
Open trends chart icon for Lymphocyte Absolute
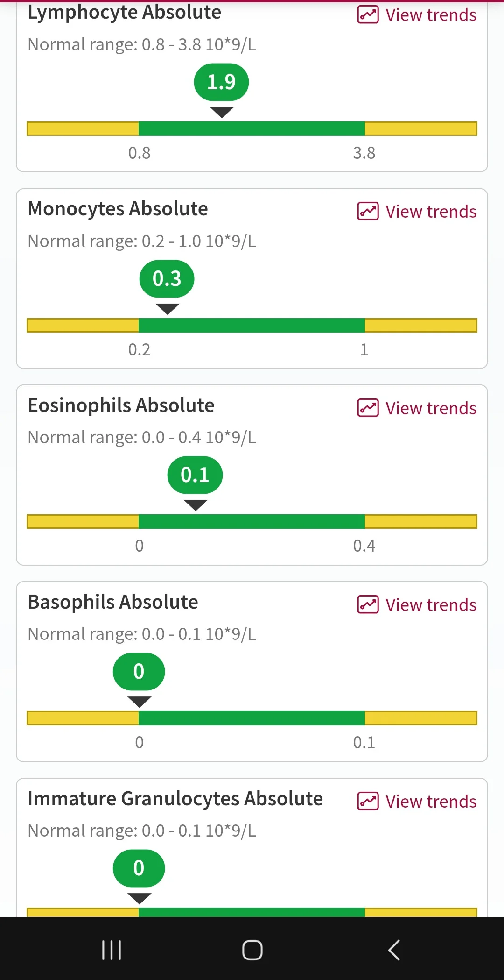pyautogui.click(x=368, y=15)
